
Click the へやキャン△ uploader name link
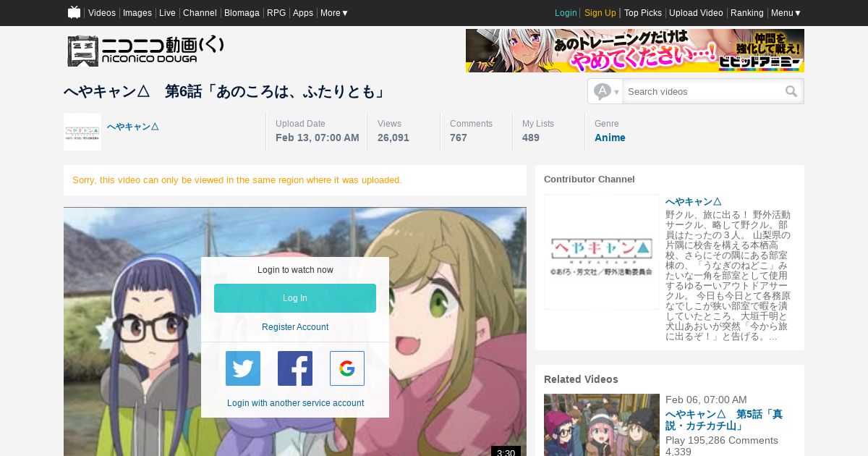[x=133, y=126]
